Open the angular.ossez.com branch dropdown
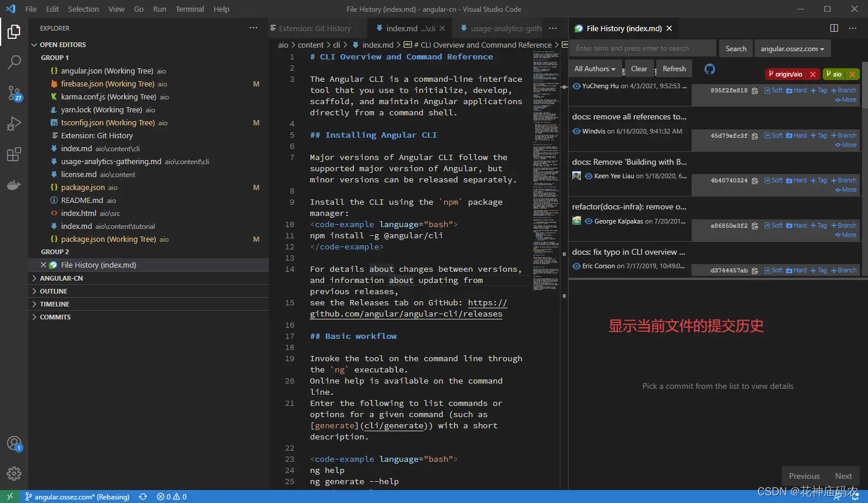868x503 pixels. (792, 49)
